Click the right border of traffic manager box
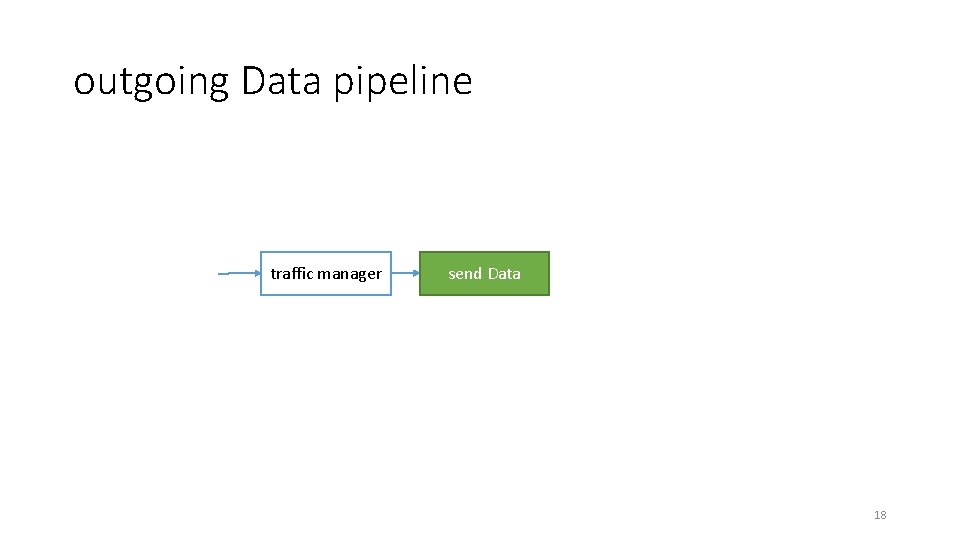 [x=391, y=273]
